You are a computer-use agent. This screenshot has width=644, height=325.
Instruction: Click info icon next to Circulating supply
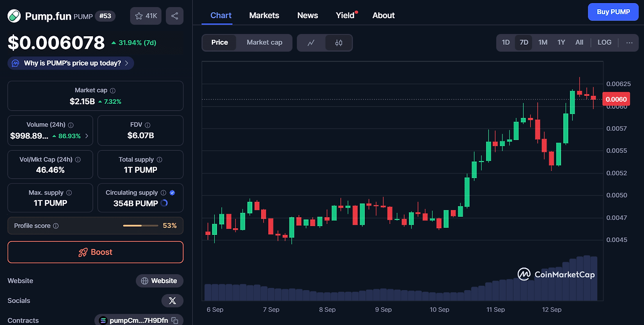(163, 193)
